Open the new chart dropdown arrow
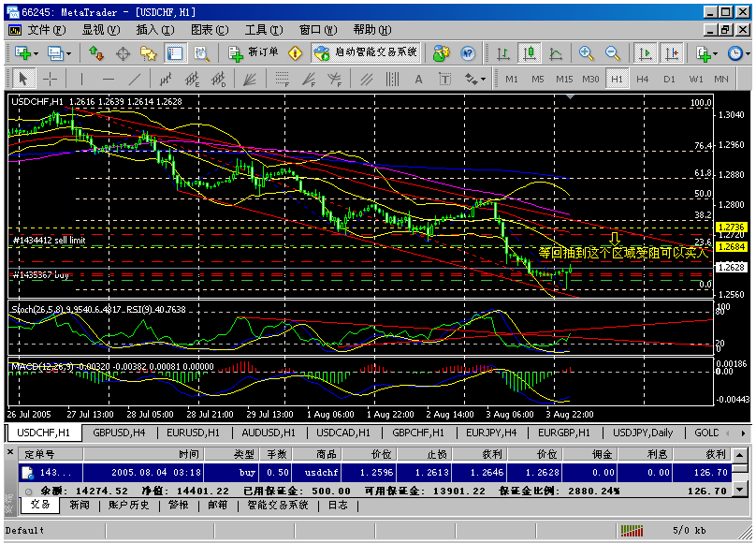The width and height of the screenshot is (756, 543). tap(36, 53)
